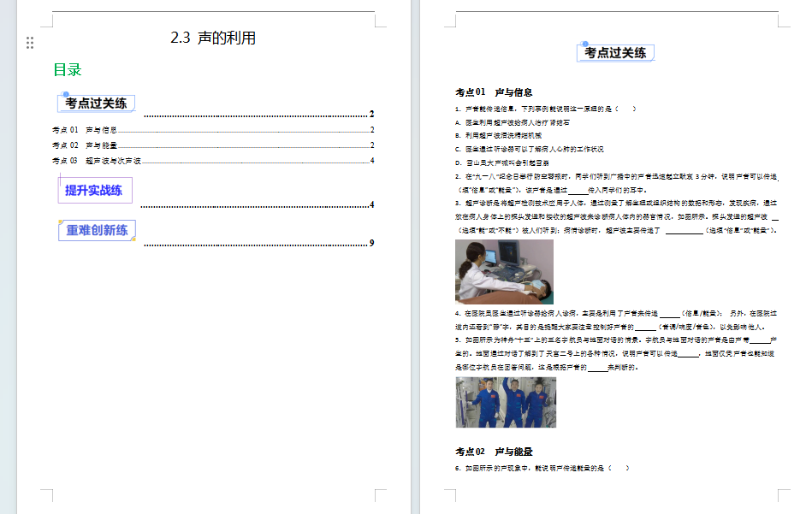Click the paragraph drag handle beside the title
The height and width of the screenshot is (514, 812).
click(30, 42)
